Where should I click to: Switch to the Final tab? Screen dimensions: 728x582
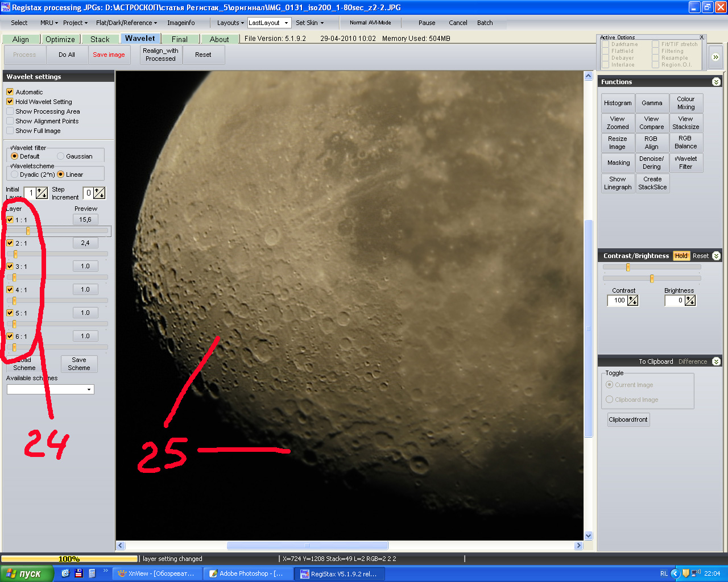[x=180, y=39]
